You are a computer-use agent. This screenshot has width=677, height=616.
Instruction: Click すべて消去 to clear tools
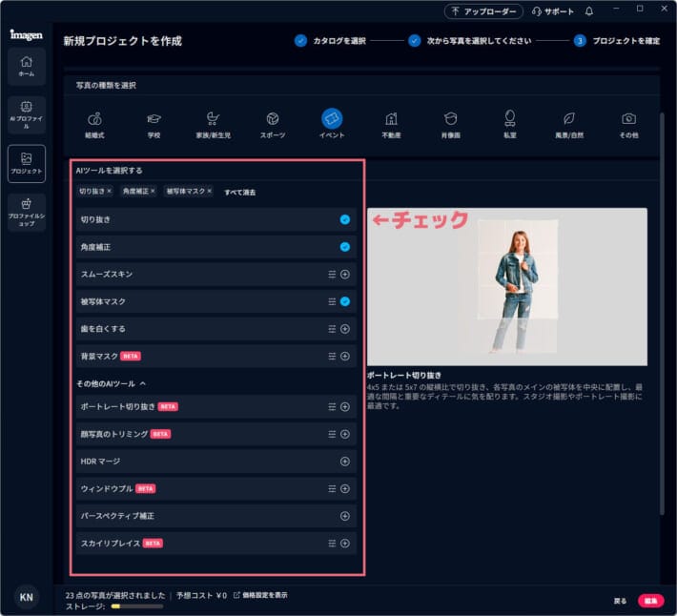(x=240, y=192)
